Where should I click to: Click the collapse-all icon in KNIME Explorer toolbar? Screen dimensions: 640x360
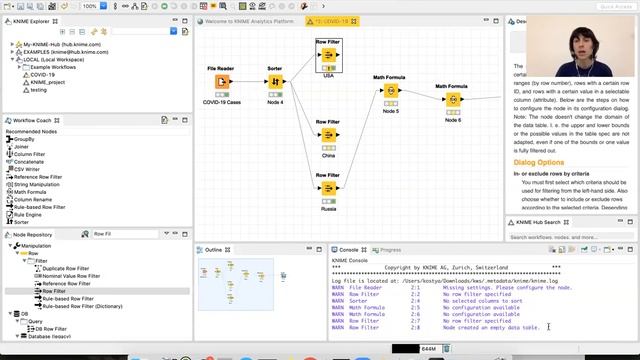[x=72, y=31]
